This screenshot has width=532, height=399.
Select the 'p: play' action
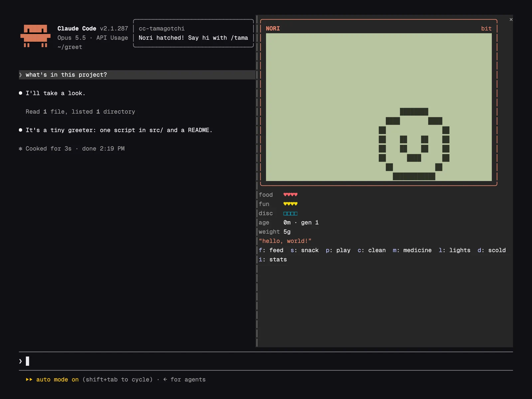338,250
